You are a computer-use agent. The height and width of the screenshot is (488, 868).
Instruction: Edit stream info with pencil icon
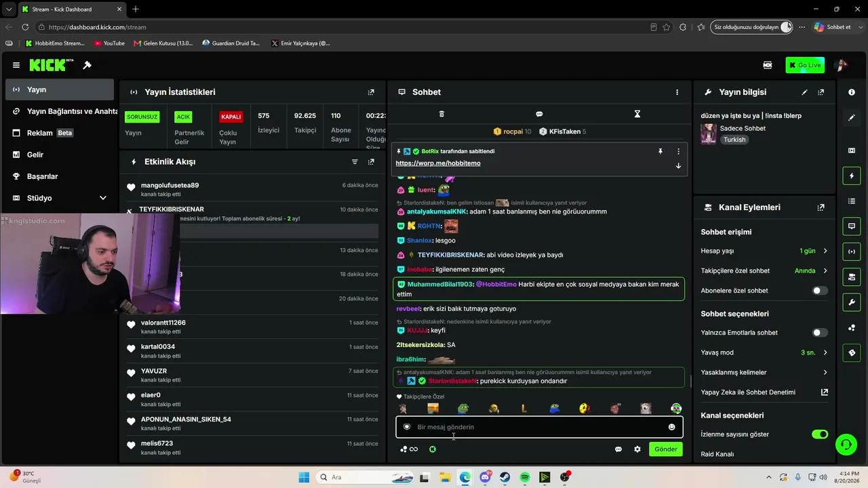(x=805, y=92)
